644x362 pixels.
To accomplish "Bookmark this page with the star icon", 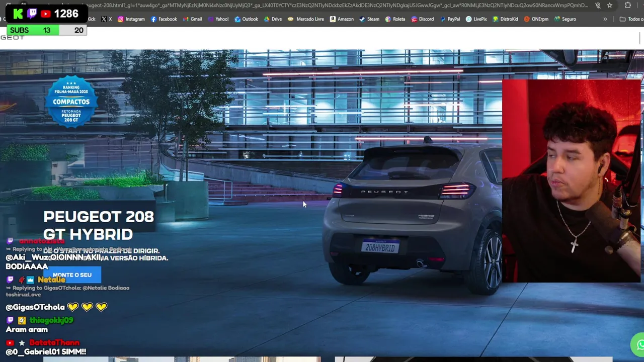I will [x=609, y=6].
